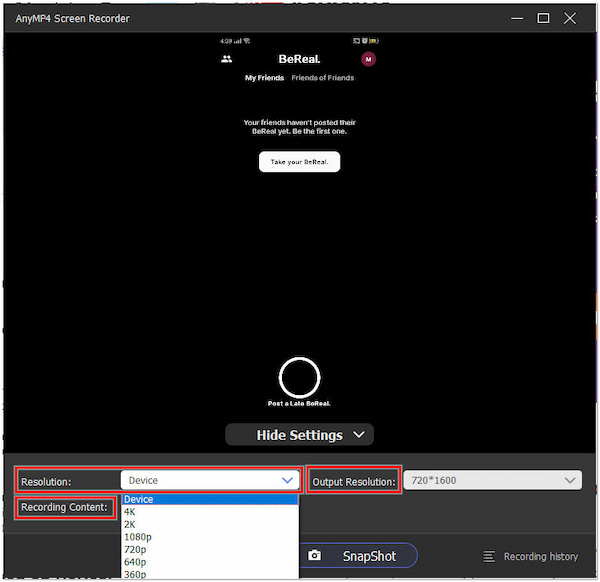Click the Output Resolution label

click(354, 482)
